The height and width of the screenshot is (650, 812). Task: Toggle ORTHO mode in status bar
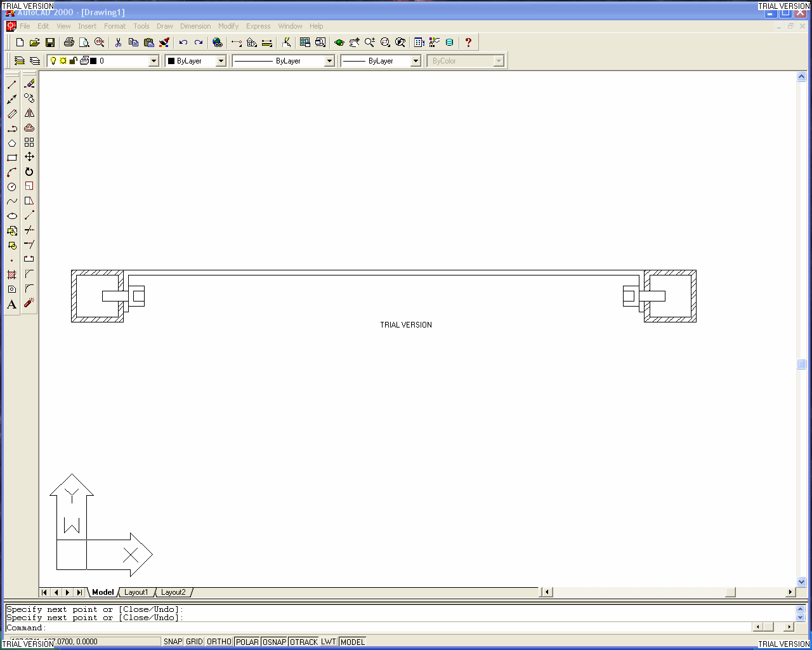click(219, 642)
